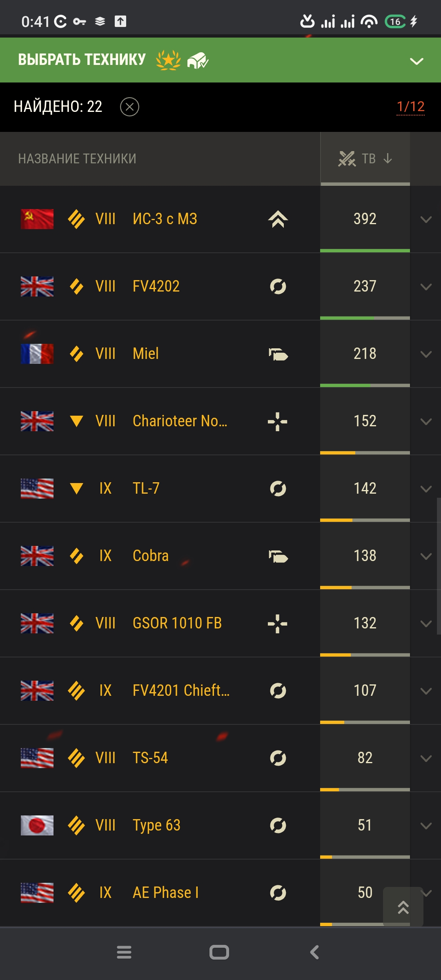Expand the TL-7 row chevron
Image resolution: width=441 pixels, height=980 pixels.
(426, 489)
